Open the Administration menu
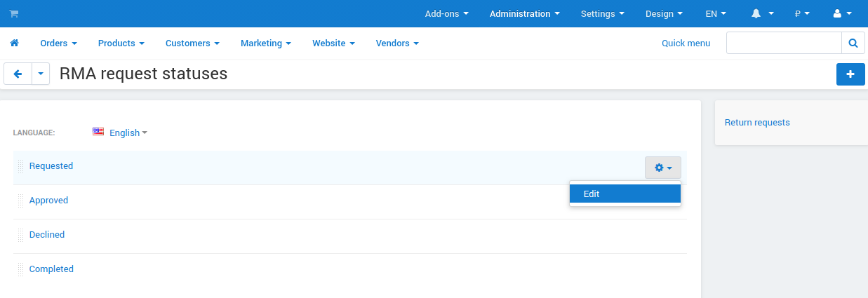868x298 pixels. tap(525, 14)
